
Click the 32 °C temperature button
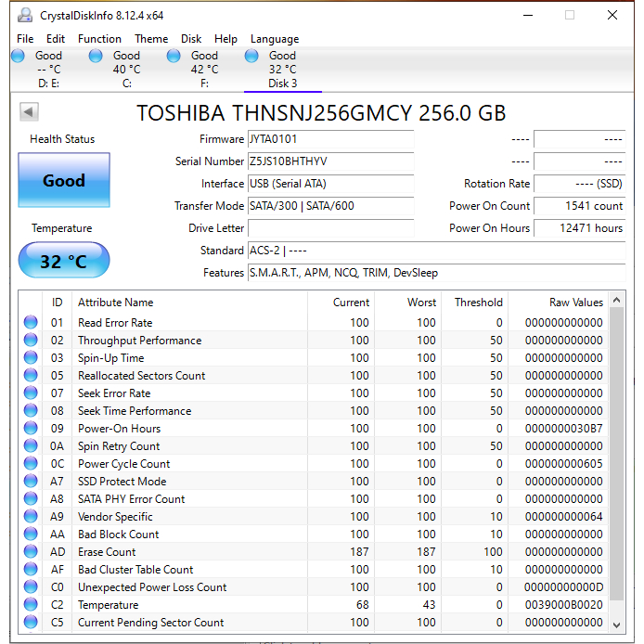tap(64, 262)
